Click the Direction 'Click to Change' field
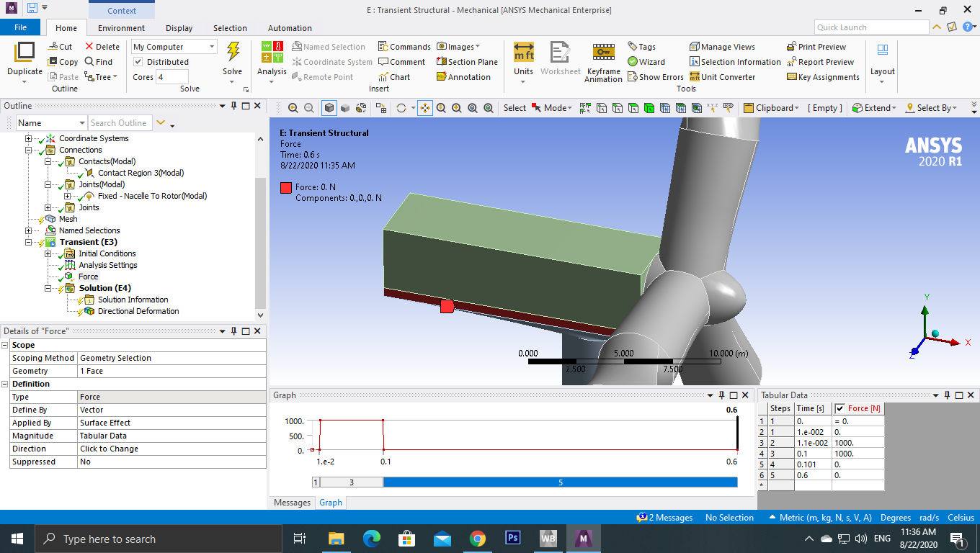Viewport: 980px width, 553px height. (x=171, y=449)
